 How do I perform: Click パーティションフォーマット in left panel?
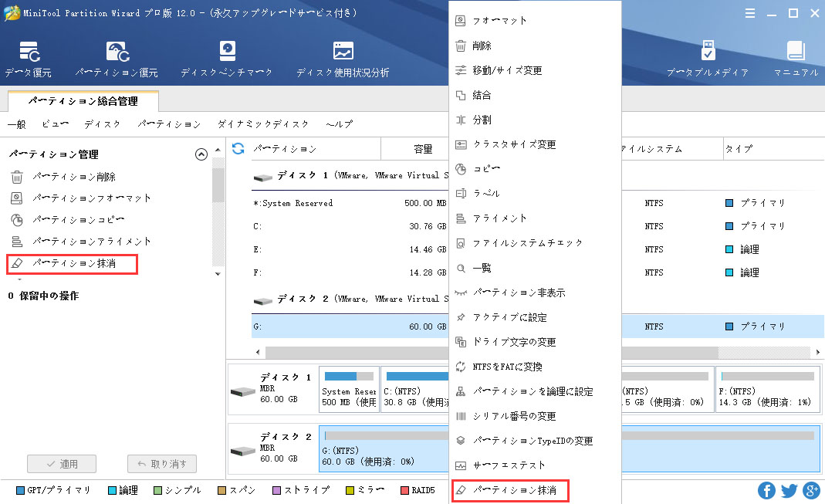click(92, 198)
